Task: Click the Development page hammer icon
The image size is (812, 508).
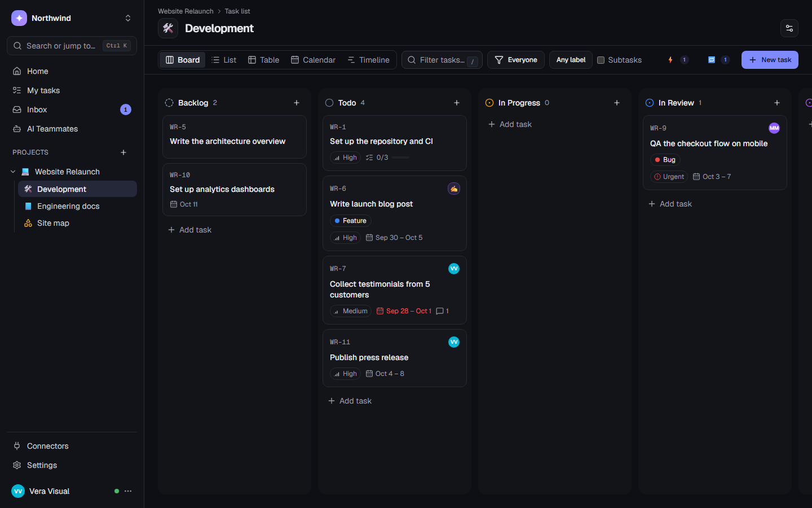Action: click(x=168, y=28)
